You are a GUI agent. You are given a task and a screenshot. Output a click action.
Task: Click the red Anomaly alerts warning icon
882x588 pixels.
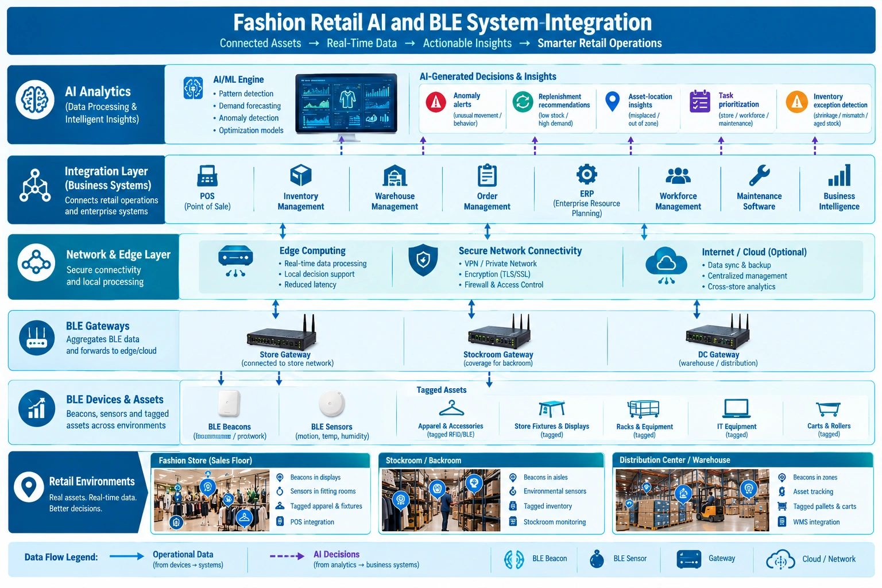tap(436, 102)
